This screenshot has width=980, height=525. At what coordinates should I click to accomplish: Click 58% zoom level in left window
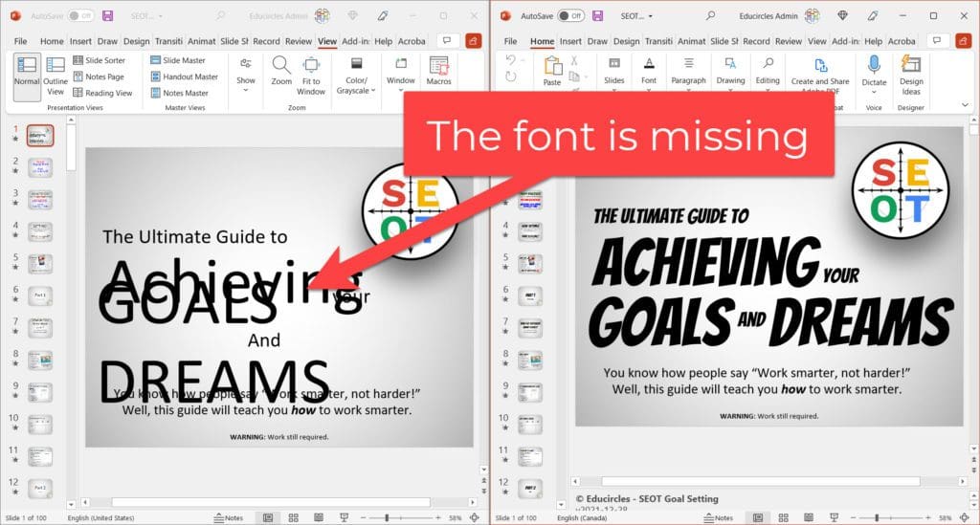point(455,518)
